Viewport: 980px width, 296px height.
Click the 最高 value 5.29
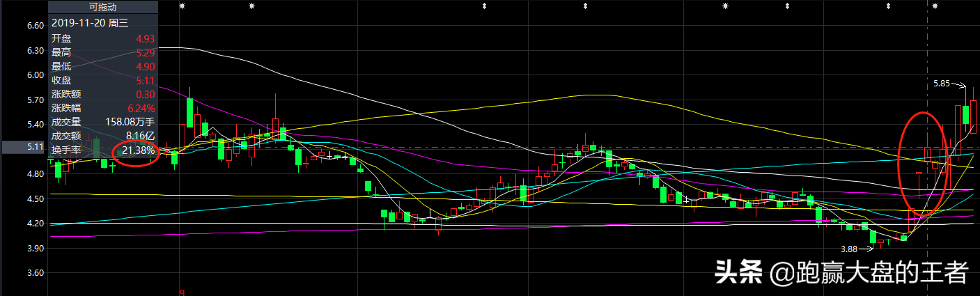click(x=145, y=53)
